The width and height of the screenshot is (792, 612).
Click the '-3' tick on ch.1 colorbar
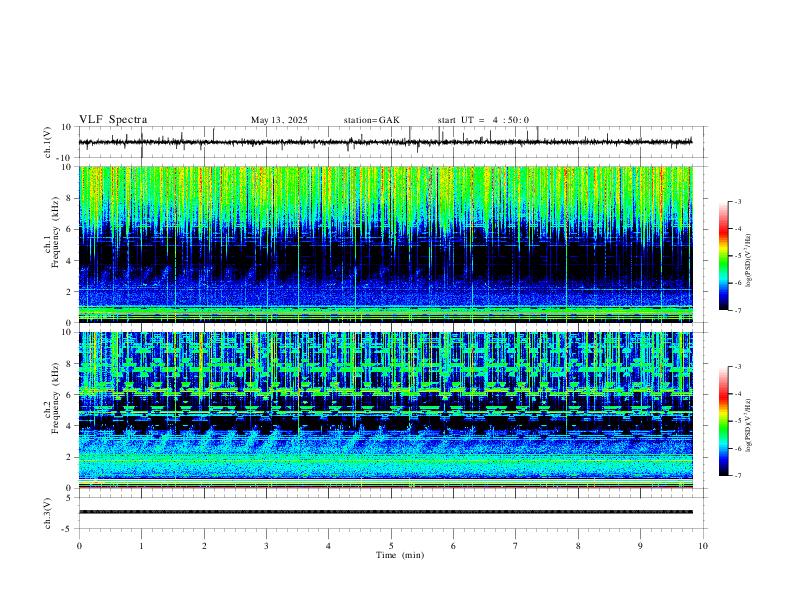[738, 201]
